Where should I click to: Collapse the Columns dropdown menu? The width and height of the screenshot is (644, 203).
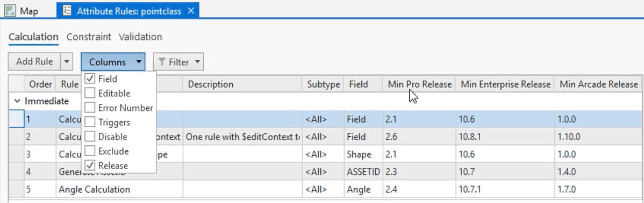coord(113,62)
